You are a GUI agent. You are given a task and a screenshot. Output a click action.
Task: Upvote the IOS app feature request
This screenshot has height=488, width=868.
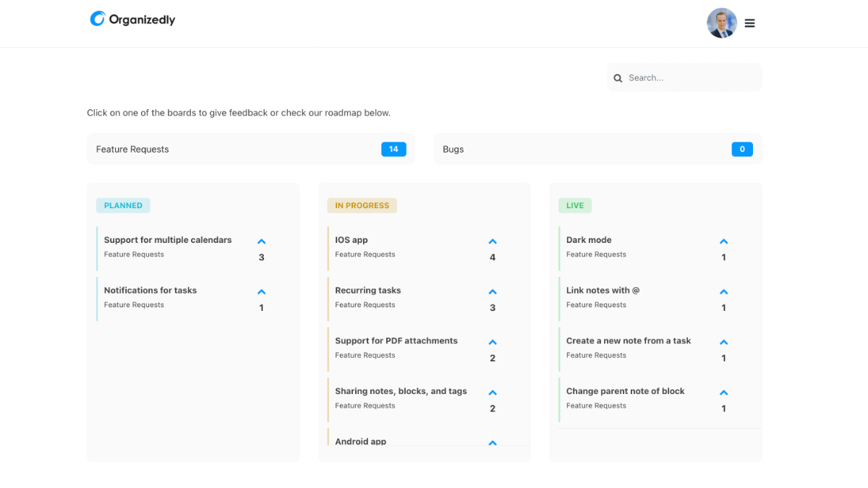click(493, 242)
